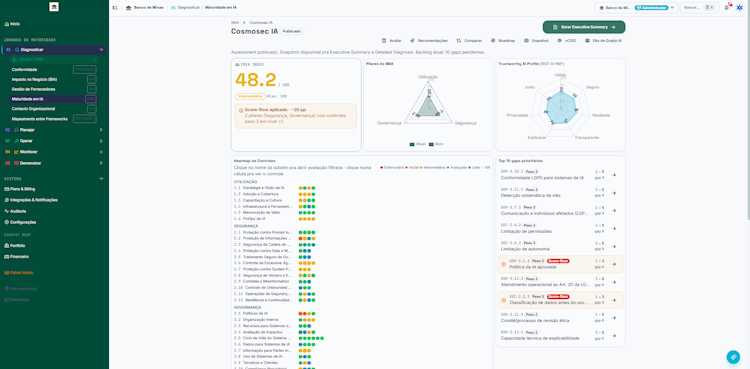750x369 pixels.
Task: Click the app logo above the sidebar
Action: coord(54,7)
